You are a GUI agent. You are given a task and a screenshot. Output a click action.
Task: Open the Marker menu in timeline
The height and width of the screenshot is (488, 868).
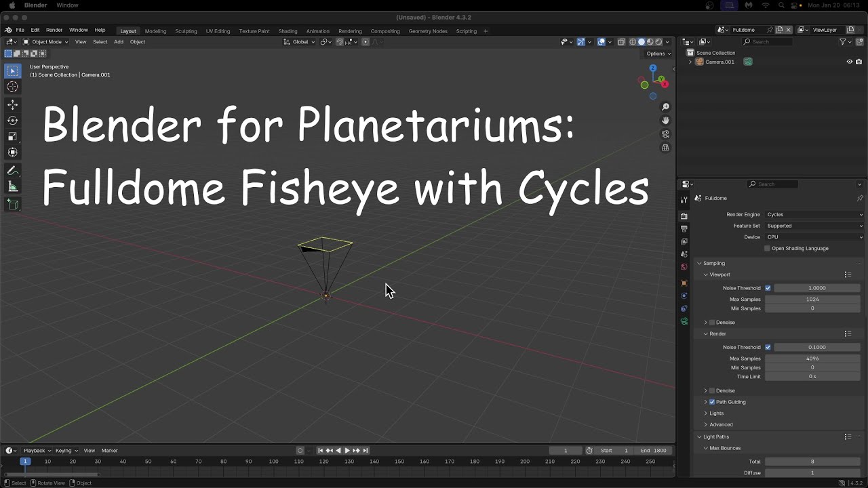pos(109,451)
